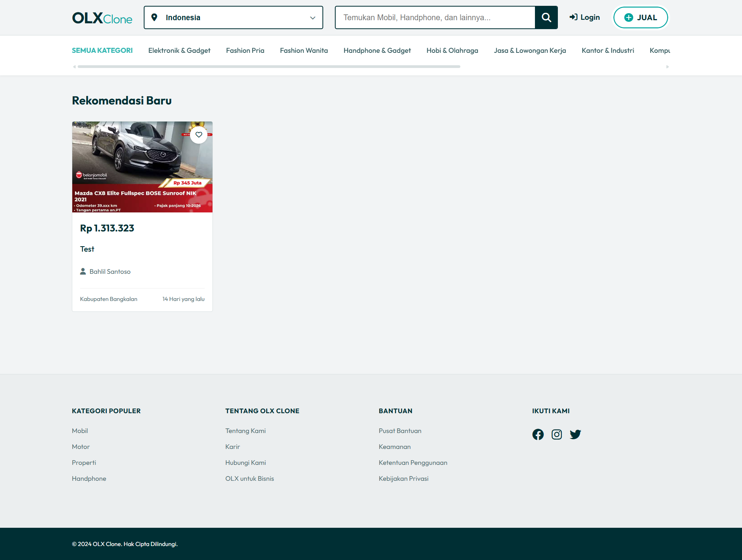
Task: Expand the Indonesia location dropdown
Action: (x=313, y=17)
